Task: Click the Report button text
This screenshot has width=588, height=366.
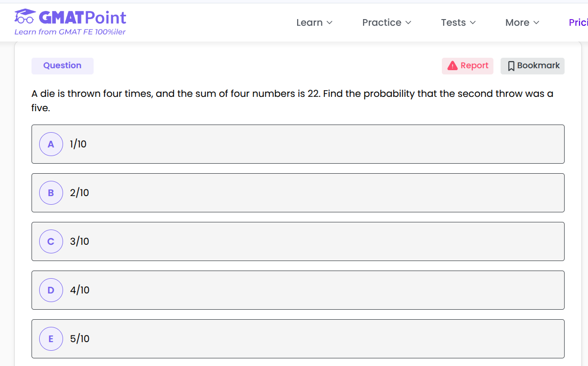Action: click(x=474, y=66)
